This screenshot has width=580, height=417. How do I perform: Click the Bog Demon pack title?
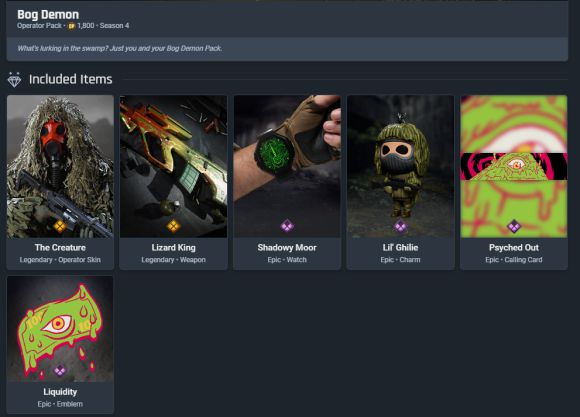(x=48, y=14)
